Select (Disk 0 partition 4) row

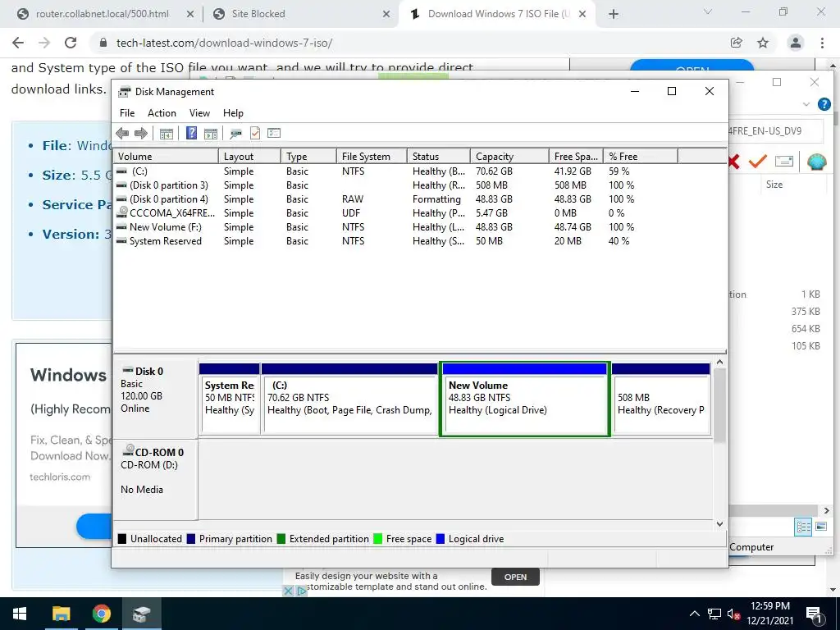[x=375, y=199]
